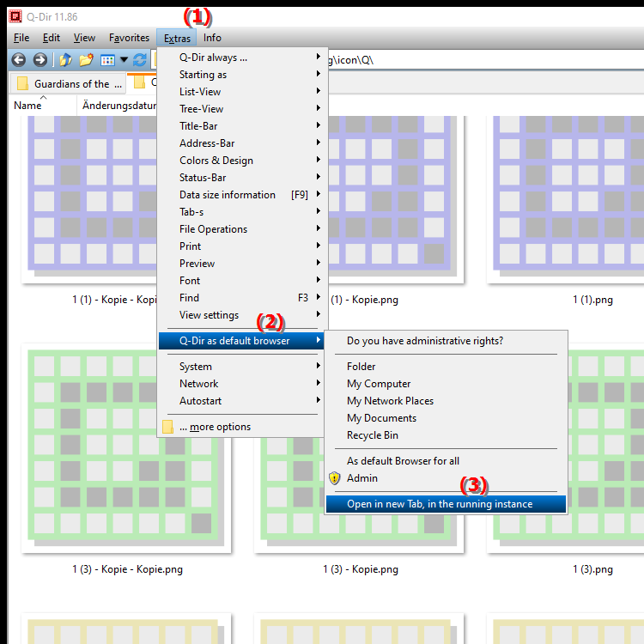Screen dimensions: 644x644
Task: Open the Autostart submenu
Action: click(x=241, y=401)
